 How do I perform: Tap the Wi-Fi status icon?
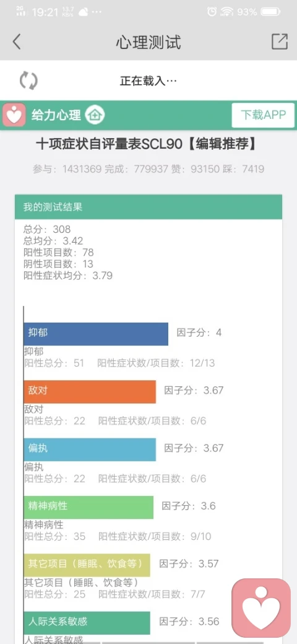226,12
